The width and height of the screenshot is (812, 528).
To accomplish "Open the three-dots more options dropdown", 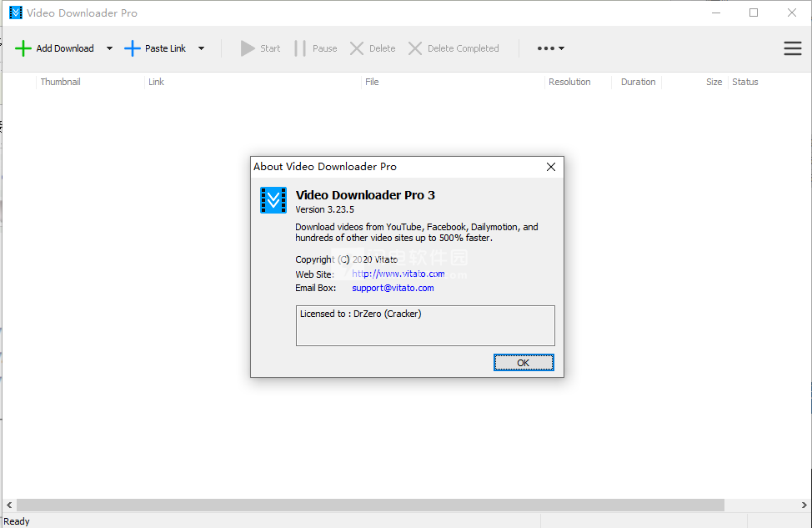I will point(550,48).
